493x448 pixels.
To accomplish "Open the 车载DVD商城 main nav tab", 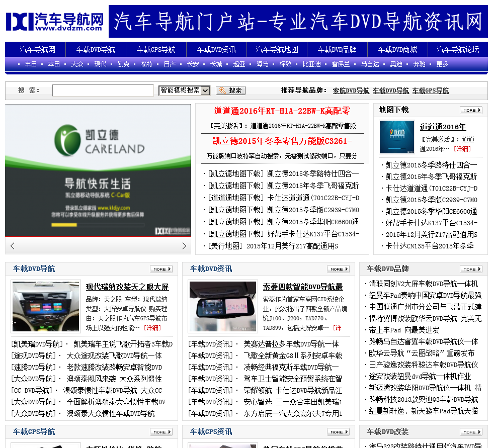I will pos(397,49).
